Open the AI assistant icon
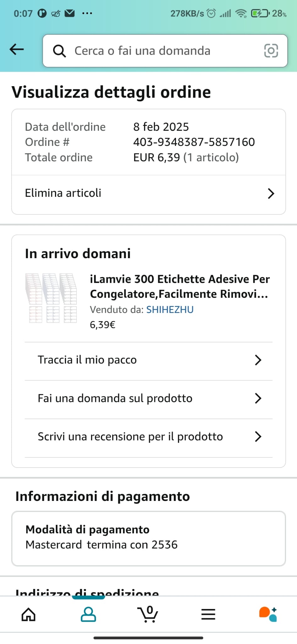The height and width of the screenshot is (644, 297). tap(268, 614)
